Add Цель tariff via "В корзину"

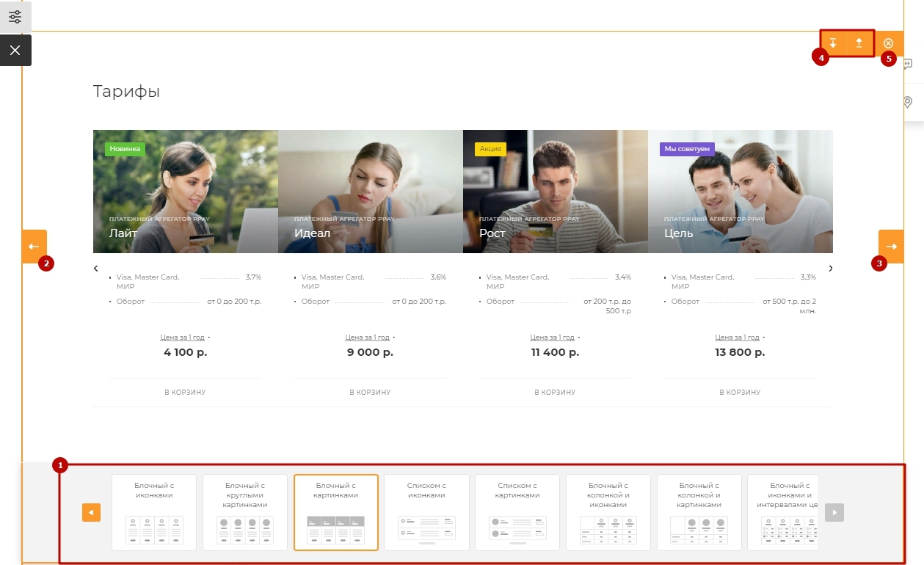[x=740, y=393]
